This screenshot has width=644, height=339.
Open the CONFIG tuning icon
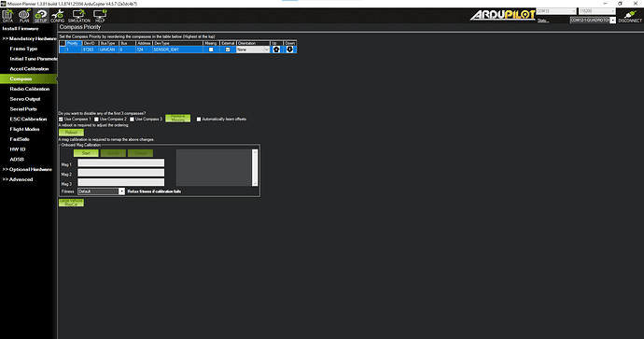pyautogui.click(x=58, y=16)
